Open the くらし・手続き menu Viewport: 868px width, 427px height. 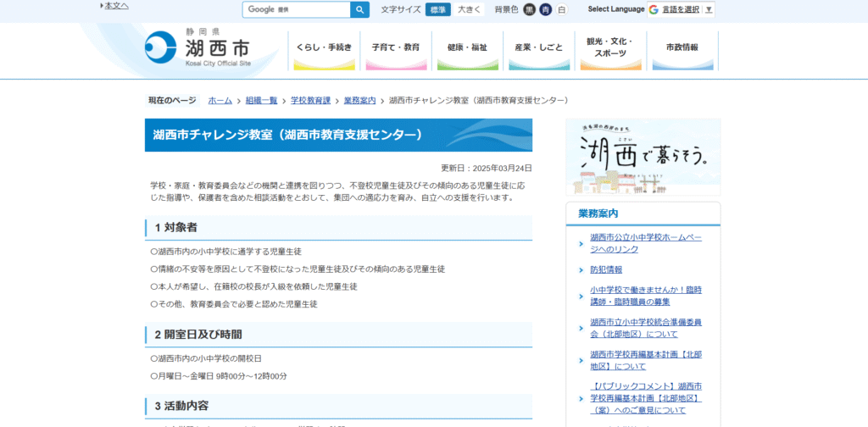coord(324,47)
